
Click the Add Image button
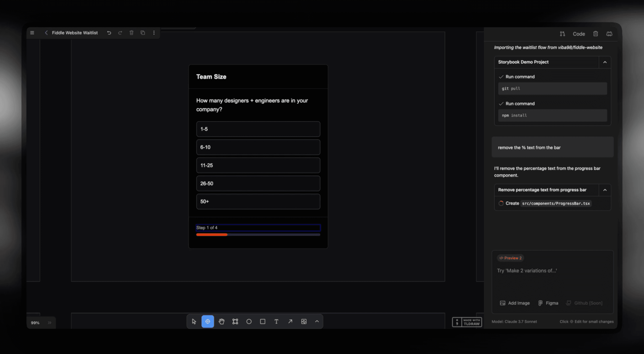click(515, 303)
